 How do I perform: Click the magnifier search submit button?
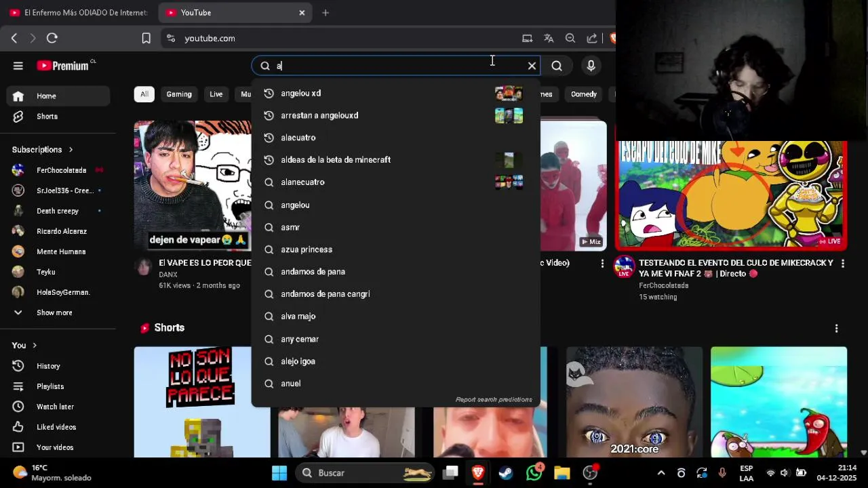(557, 66)
